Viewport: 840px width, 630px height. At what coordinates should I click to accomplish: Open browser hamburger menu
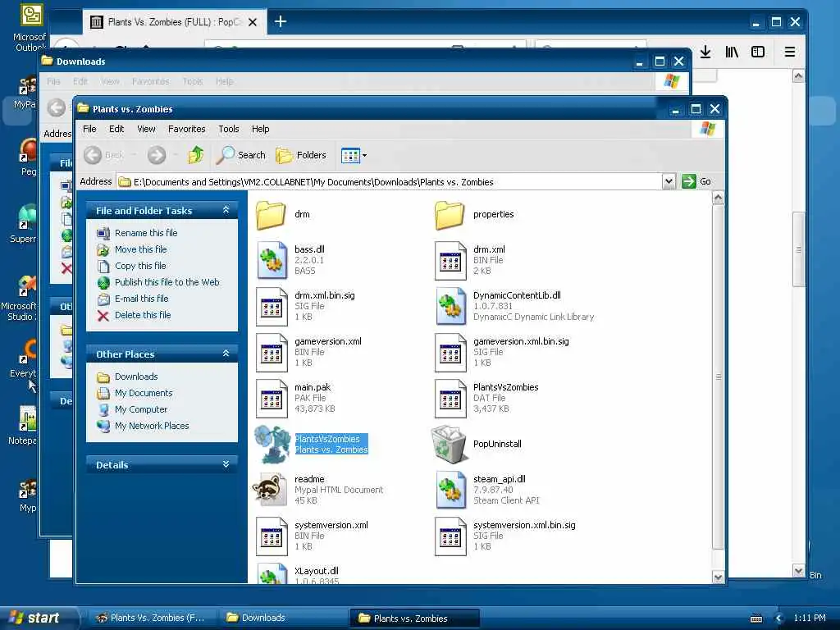click(x=789, y=52)
